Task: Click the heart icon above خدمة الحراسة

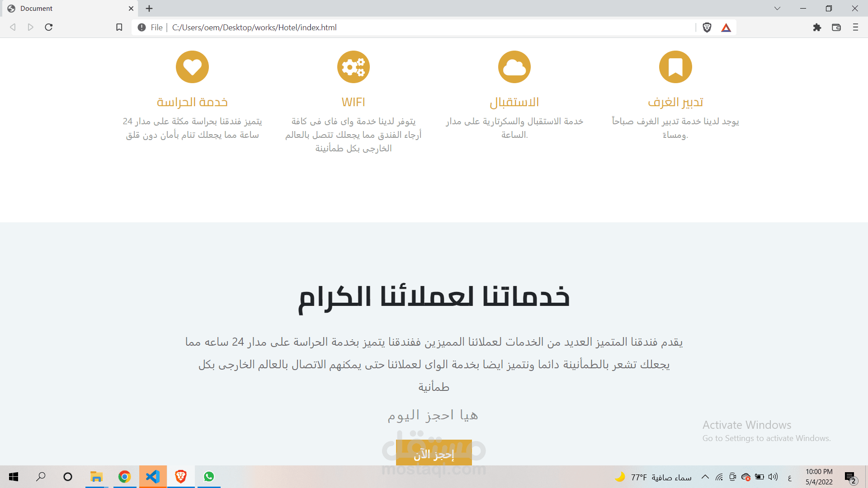Action: 192,67
